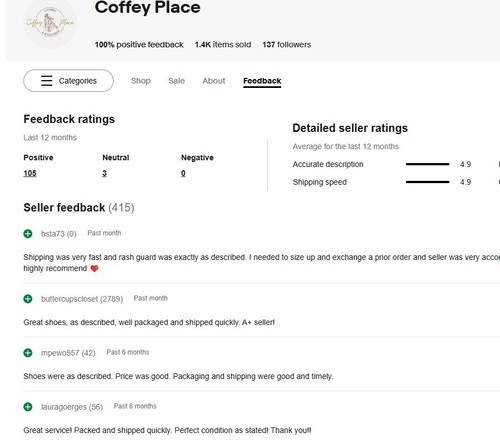Click the red heart emoji in review
Screen dimensions: 500x443
(95, 269)
